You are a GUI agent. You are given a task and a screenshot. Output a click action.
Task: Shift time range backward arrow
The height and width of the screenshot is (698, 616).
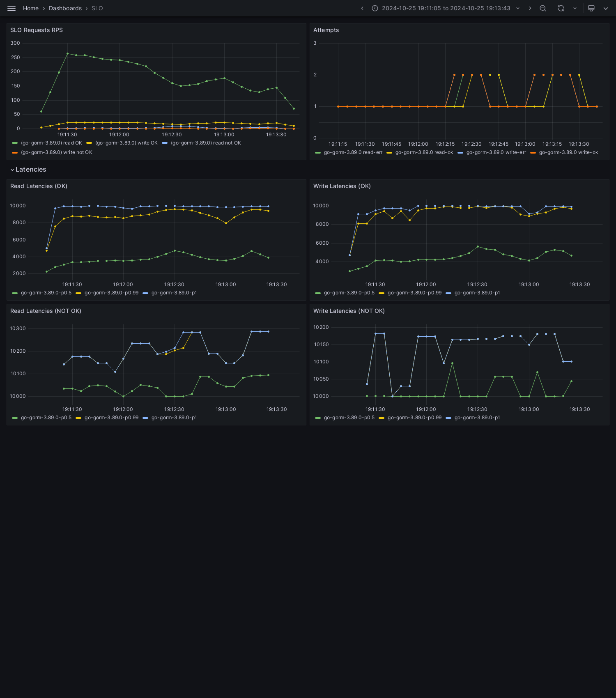(x=362, y=8)
